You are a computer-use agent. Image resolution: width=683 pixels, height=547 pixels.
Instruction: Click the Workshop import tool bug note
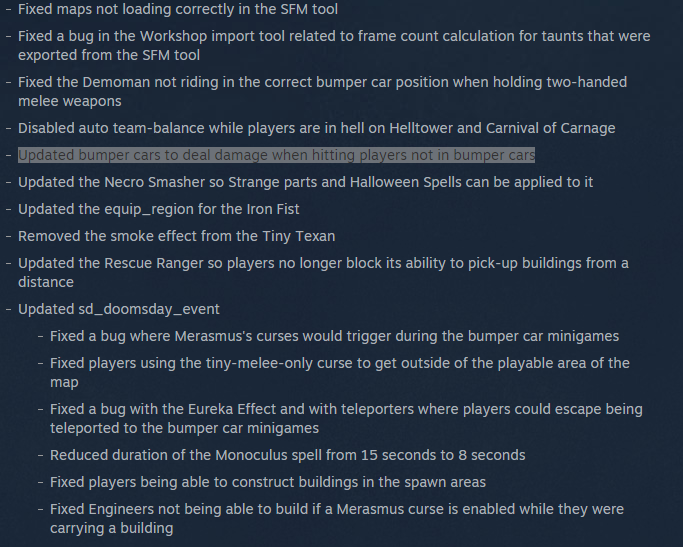pyautogui.click(x=334, y=45)
